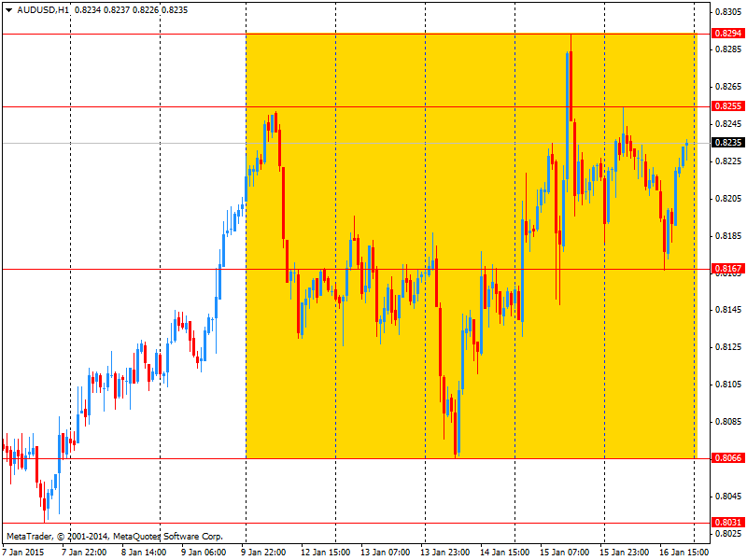The height and width of the screenshot is (560, 747).
Task: Click the triangle arrow beside AUDUSD,H1
Action: pyautogui.click(x=8, y=9)
